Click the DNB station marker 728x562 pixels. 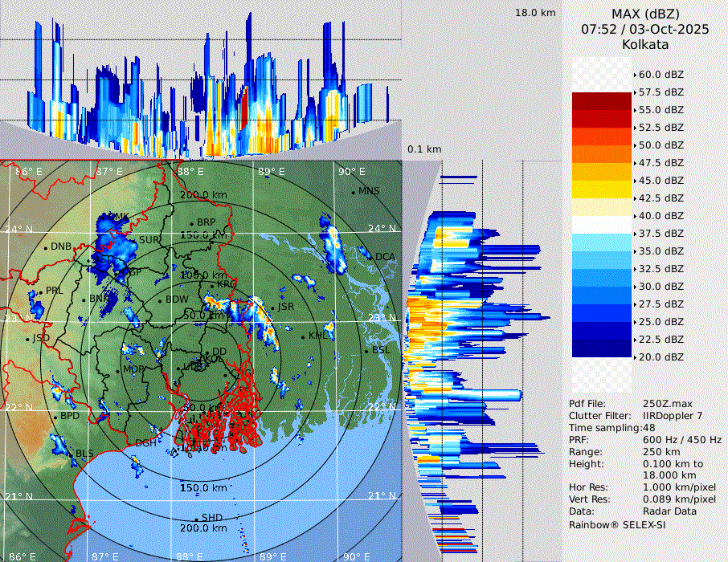tap(46, 247)
